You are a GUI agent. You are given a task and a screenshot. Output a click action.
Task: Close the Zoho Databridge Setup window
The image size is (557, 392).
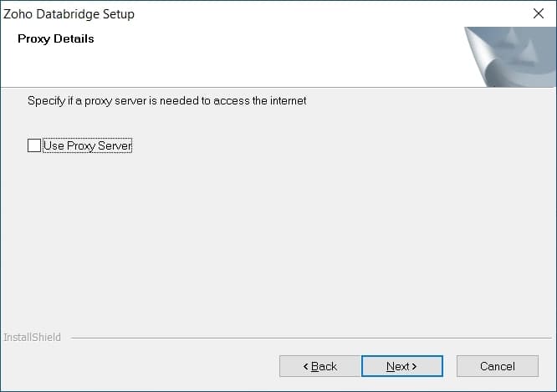[x=538, y=13]
